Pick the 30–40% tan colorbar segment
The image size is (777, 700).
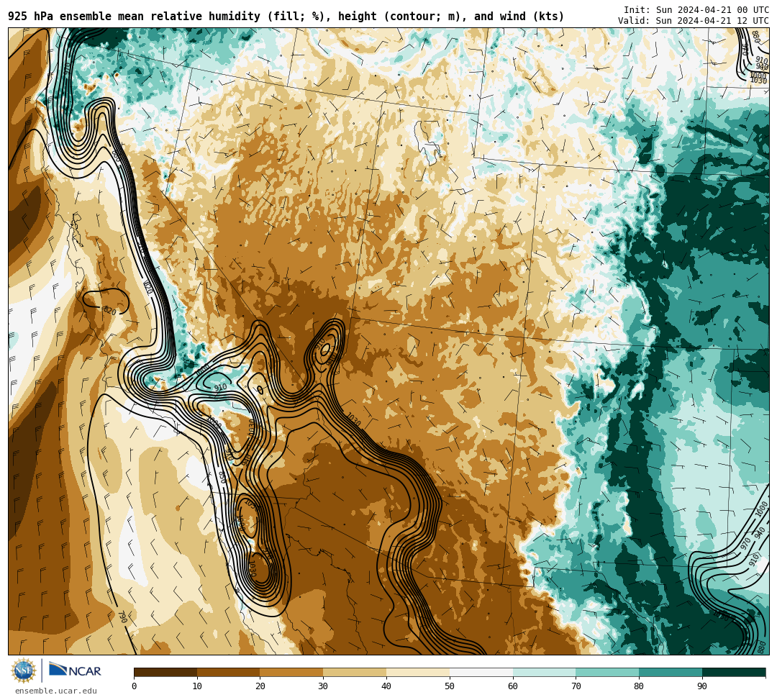coord(355,672)
